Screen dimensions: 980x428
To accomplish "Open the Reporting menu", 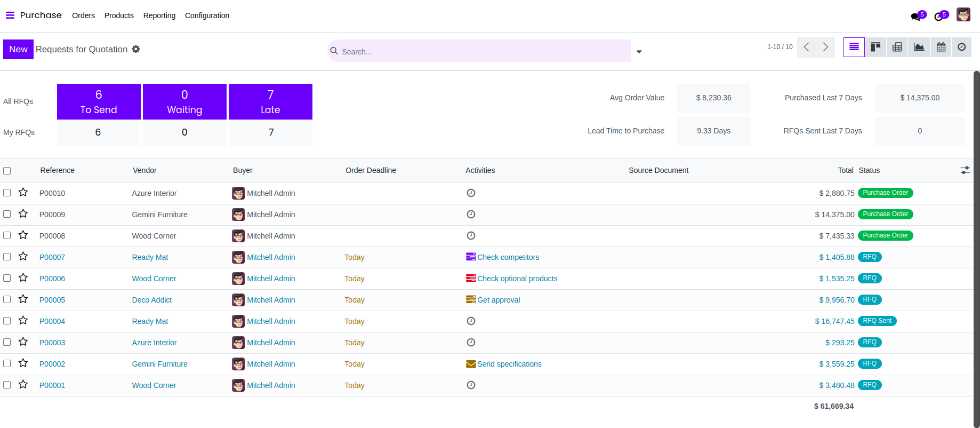I will click(159, 15).
